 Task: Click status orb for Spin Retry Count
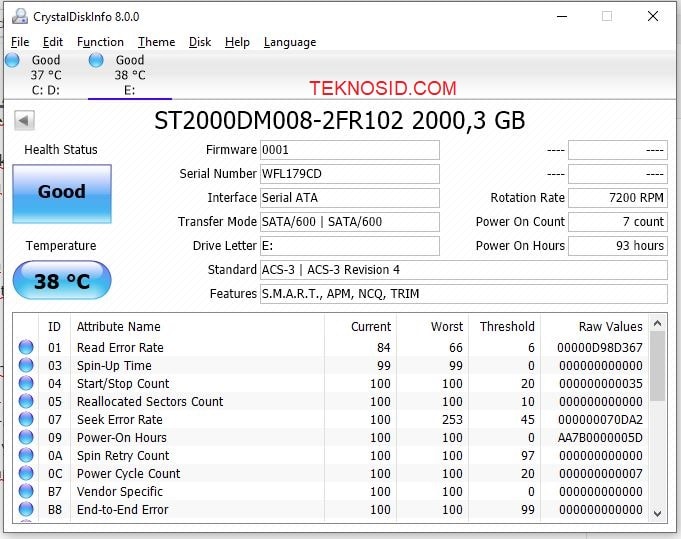[x=26, y=455]
